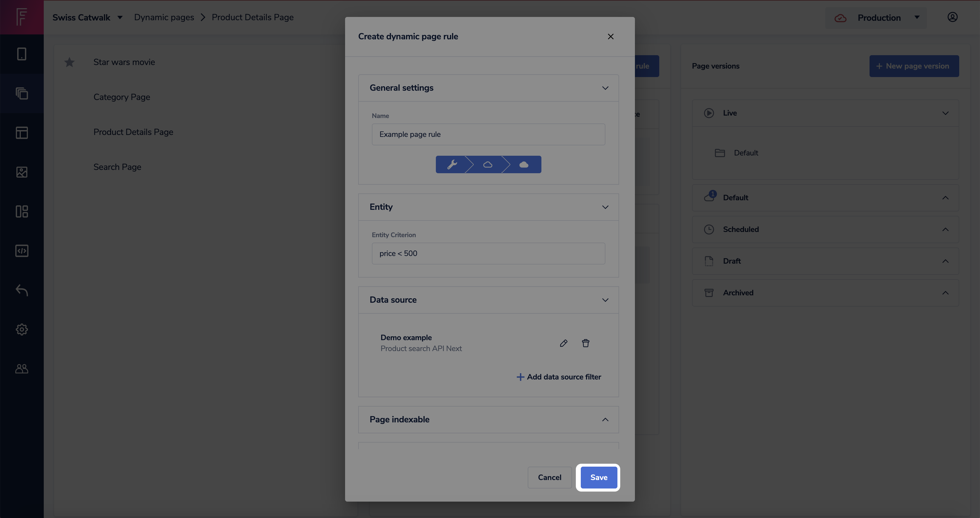Click the draft document icon next to Draft
The height and width of the screenshot is (518, 980).
pos(709,261)
